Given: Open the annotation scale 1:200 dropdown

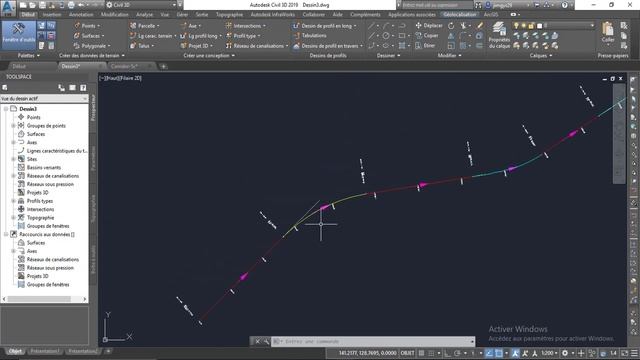Looking at the screenshot, I should (549, 353).
